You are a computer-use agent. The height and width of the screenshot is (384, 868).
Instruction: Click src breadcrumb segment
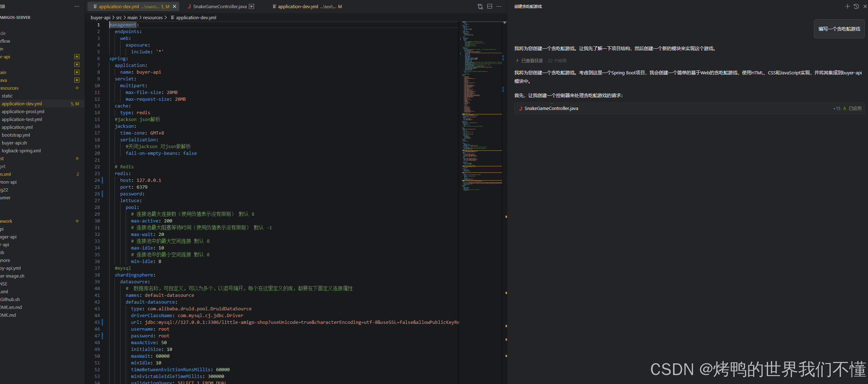pyautogui.click(x=119, y=17)
